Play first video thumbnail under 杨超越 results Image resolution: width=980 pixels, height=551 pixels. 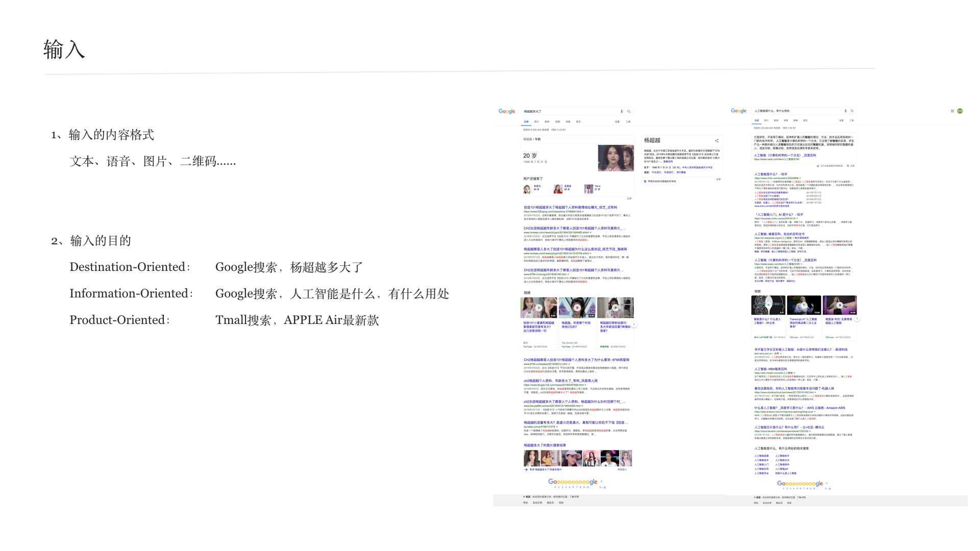[x=538, y=308]
